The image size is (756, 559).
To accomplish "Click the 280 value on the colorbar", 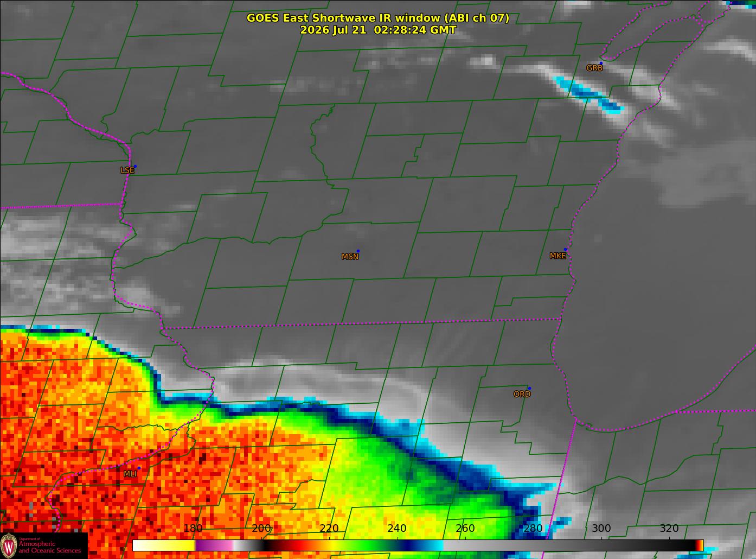I will pos(533,529).
